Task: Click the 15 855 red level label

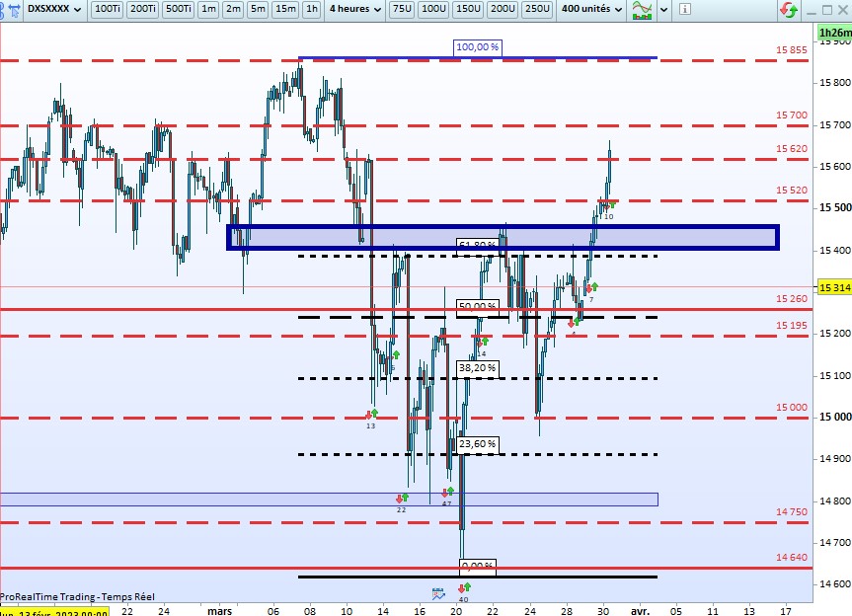Action: pyautogui.click(x=791, y=50)
